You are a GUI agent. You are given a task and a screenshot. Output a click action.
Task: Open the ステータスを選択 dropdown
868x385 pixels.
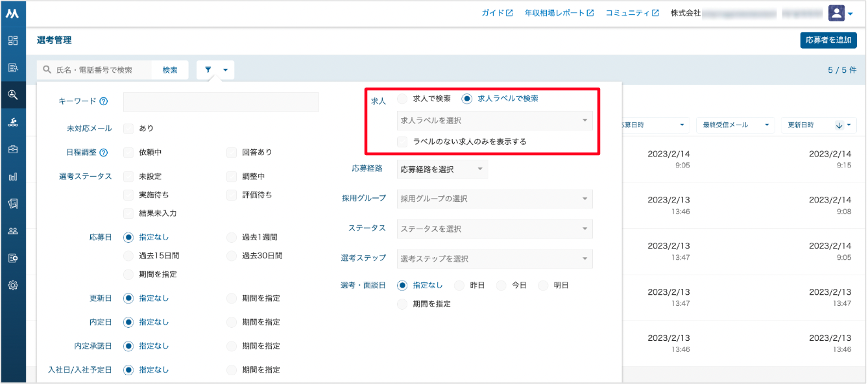pyautogui.click(x=494, y=229)
